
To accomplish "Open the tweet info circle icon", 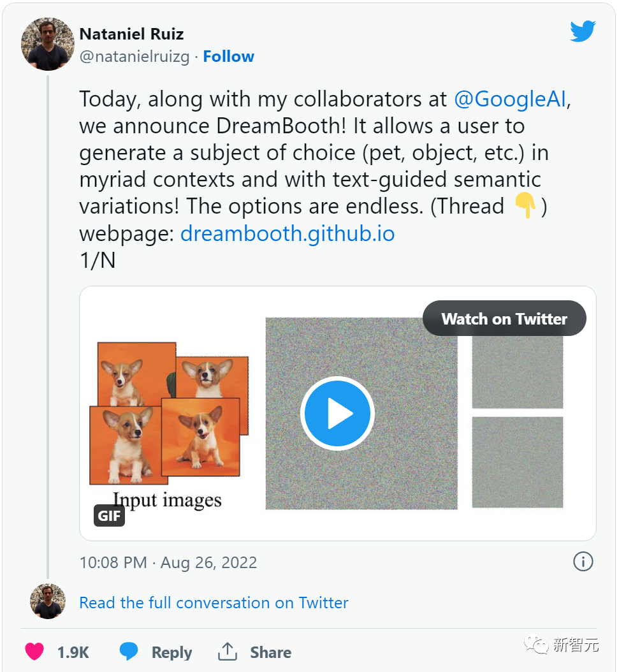I will tap(583, 562).
